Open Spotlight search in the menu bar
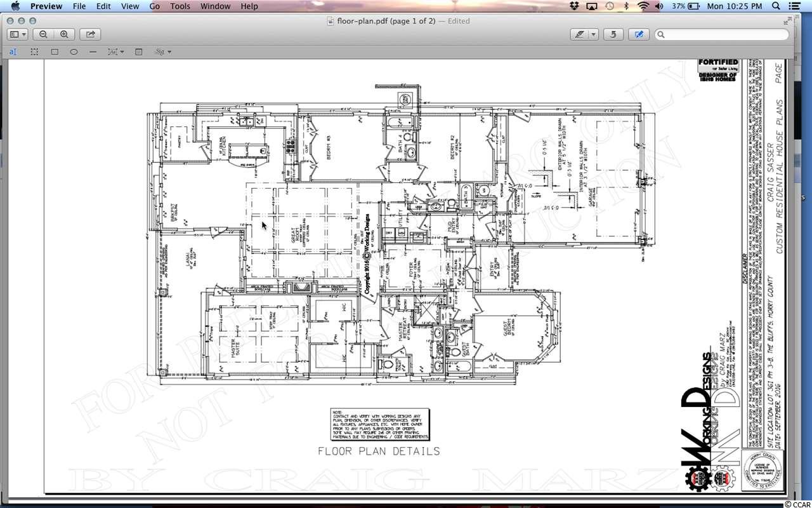The image size is (812, 508). tap(776, 6)
